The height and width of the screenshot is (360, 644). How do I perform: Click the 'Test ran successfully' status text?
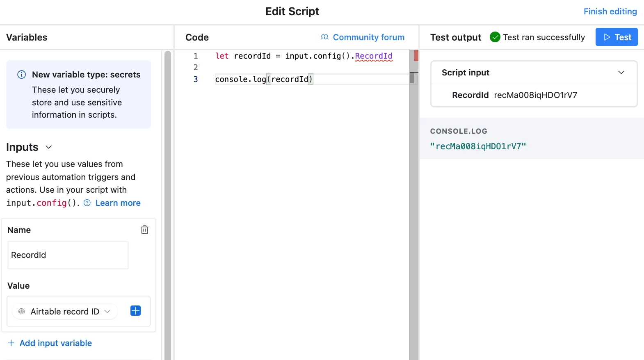tap(544, 37)
